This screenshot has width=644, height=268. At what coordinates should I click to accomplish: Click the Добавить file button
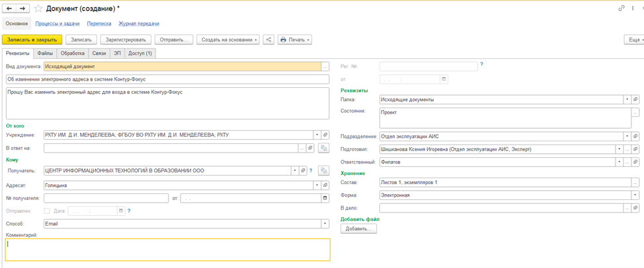coord(358,228)
